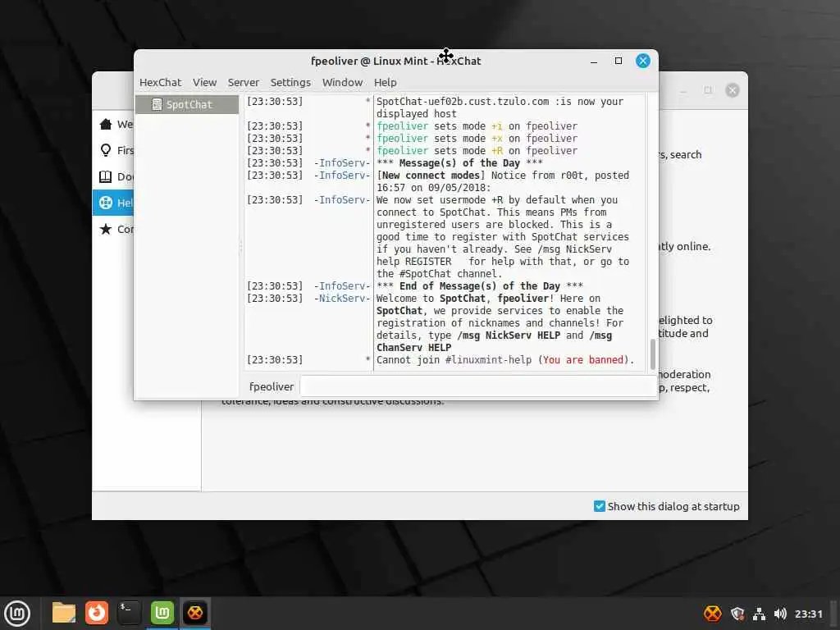Close the Welcome window behind HexChat
The width and height of the screenshot is (840, 630).
point(733,90)
